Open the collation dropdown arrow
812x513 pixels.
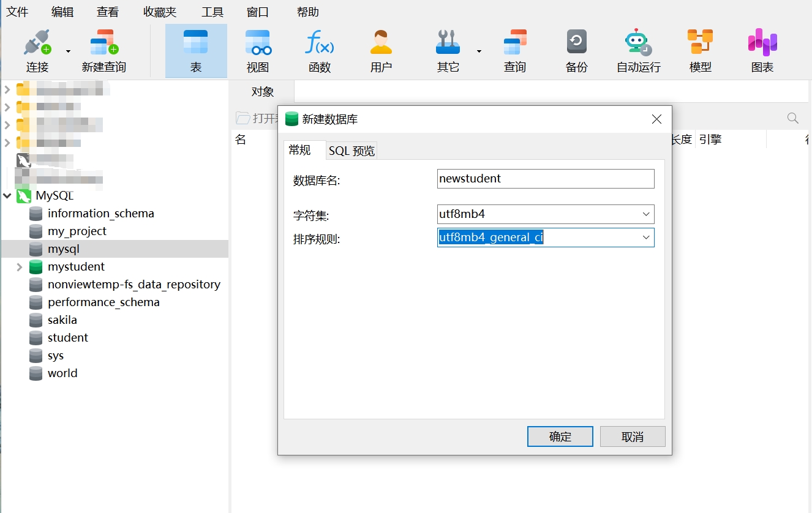(x=646, y=238)
